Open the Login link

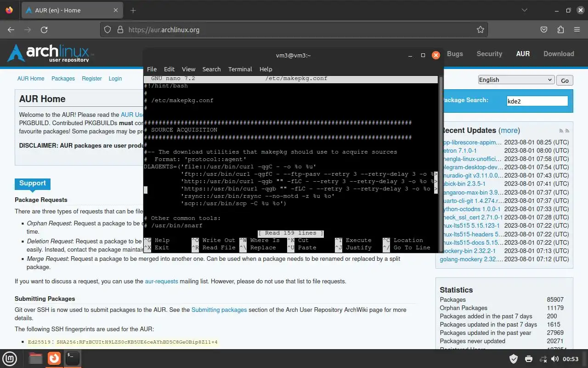pyautogui.click(x=115, y=79)
